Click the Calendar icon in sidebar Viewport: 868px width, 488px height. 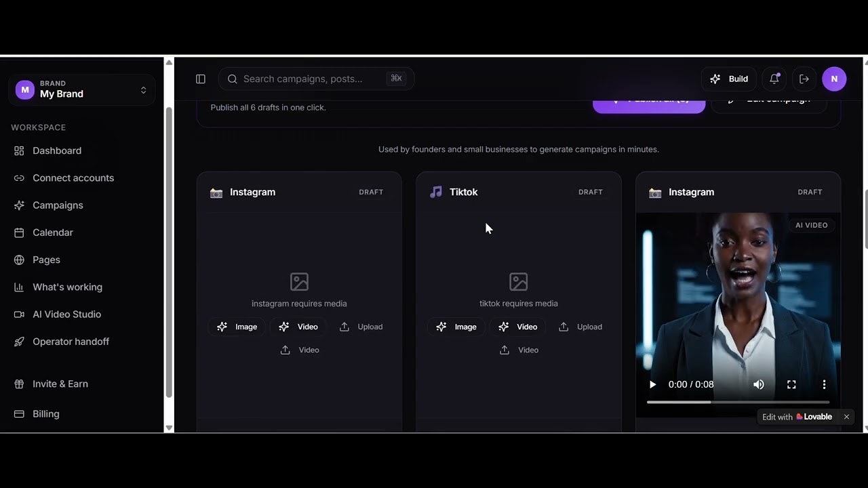tap(19, 232)
